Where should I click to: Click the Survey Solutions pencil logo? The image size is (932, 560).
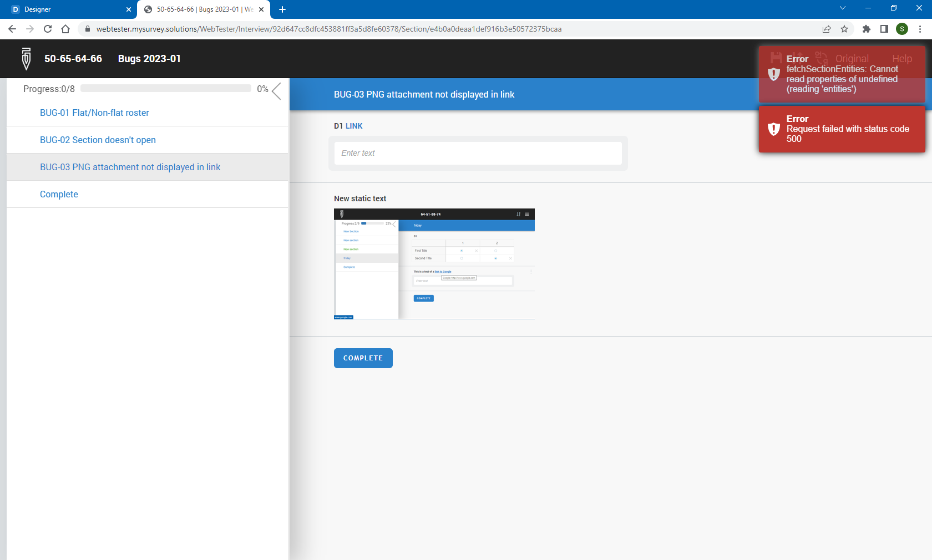click(x=26, y=58)
